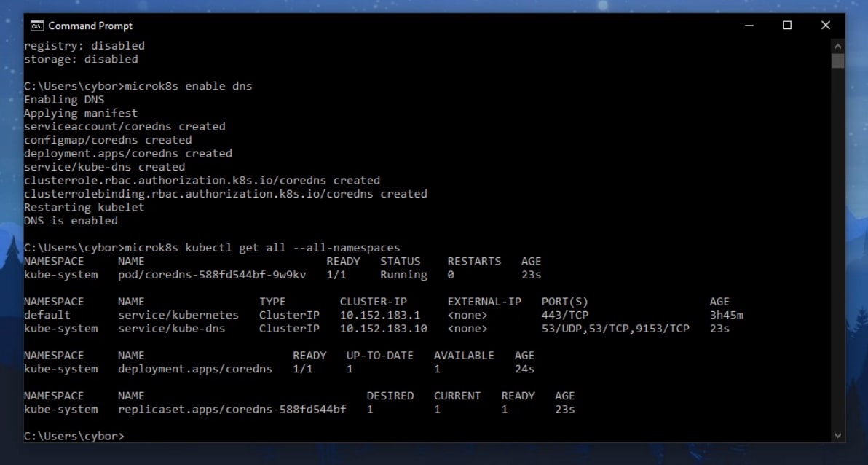868x465 pixels.
Task: Click 'serviceaccount/coredns created' line
Action: pyautogui.click(x=125, y=126)
